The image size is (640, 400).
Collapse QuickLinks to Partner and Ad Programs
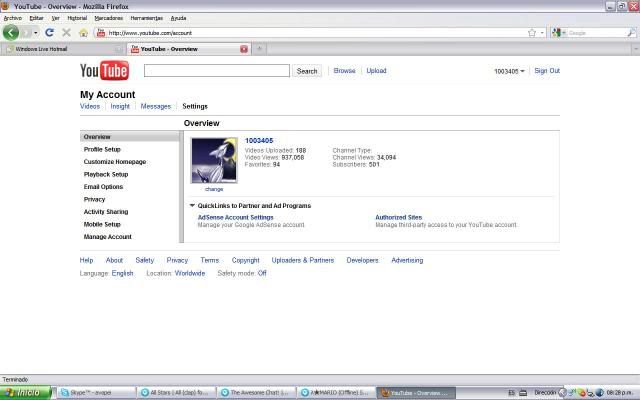[192, 205]
